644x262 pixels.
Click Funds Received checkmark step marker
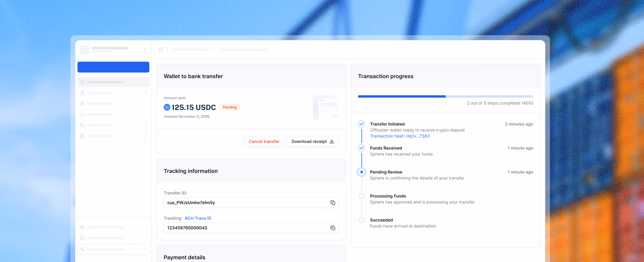point(362,148)
